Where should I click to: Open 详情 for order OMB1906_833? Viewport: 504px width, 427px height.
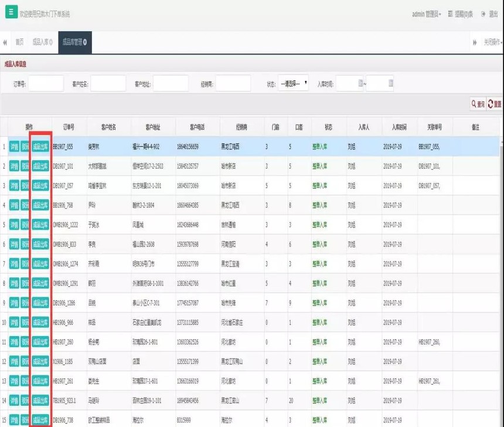[x=14, y=244]
